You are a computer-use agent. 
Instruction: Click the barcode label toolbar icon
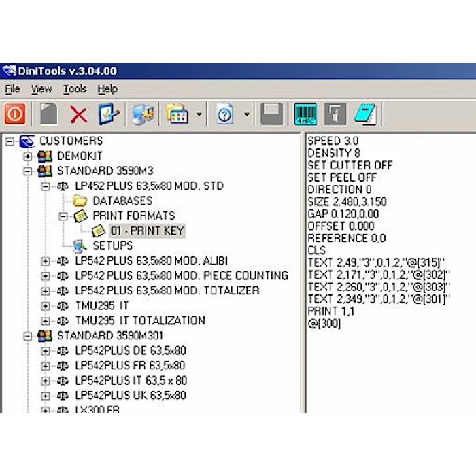[x=305, y=114]
